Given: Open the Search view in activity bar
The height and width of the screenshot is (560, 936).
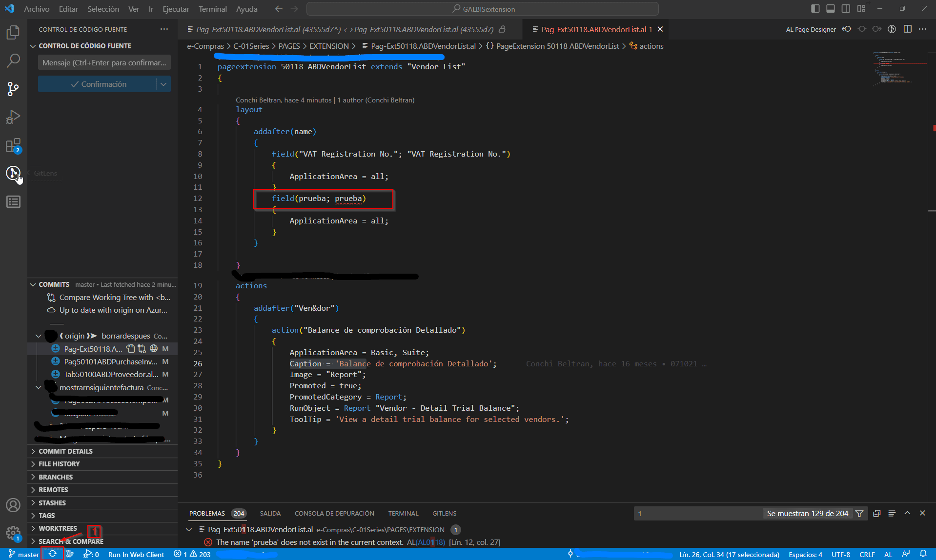Looking at the screenshot, I should pos(13,61).
